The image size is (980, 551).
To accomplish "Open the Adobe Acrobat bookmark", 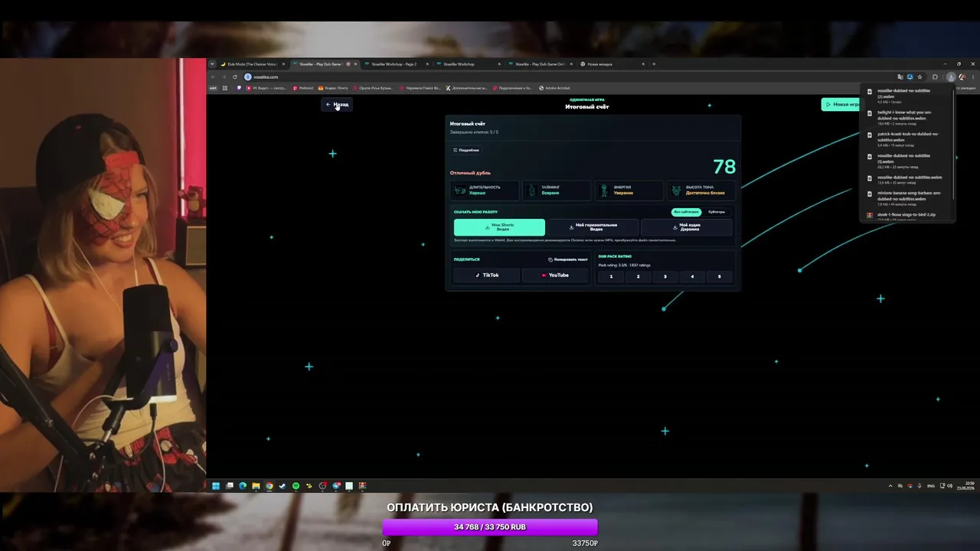I will (x=555, y=88).
